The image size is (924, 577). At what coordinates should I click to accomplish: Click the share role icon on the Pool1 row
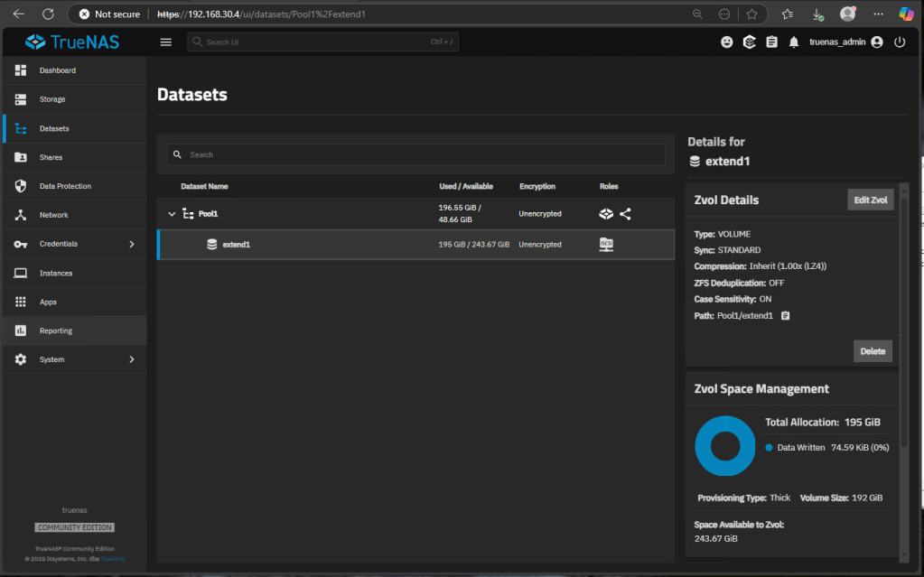(625, 214)
